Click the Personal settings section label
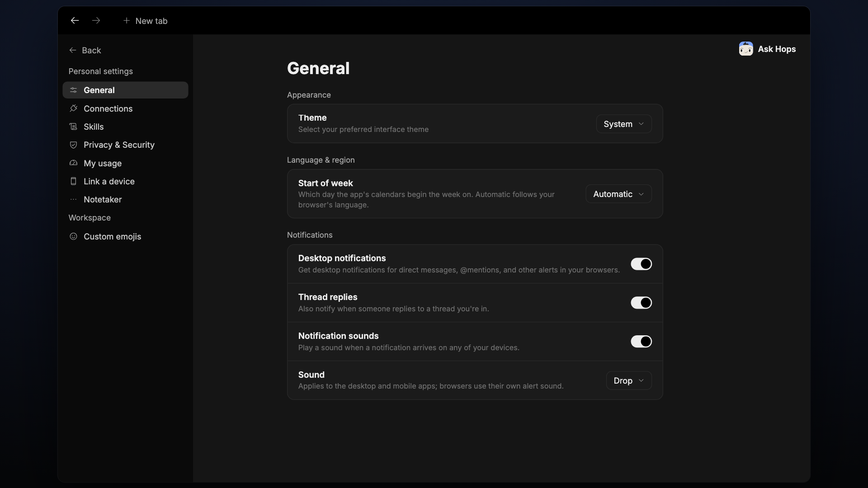This screenshot has width=868, height=488. coord(100,71)
